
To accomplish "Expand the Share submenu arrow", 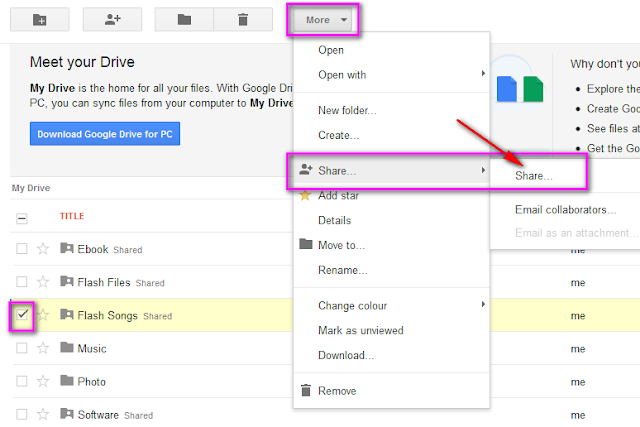I will click(483, 170).
